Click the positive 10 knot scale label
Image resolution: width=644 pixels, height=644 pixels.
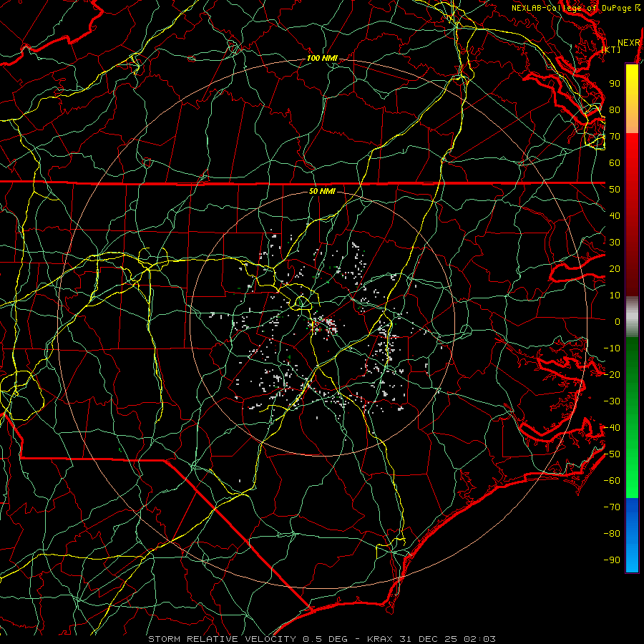(615, 296)
